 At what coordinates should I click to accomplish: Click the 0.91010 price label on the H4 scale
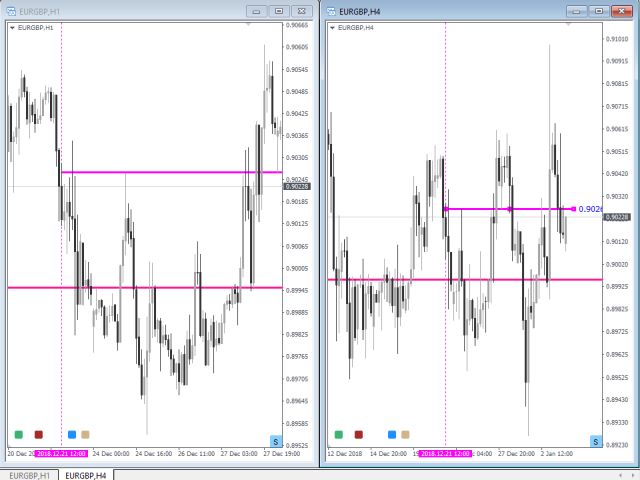pyautogui.click(x=617, y=39)
